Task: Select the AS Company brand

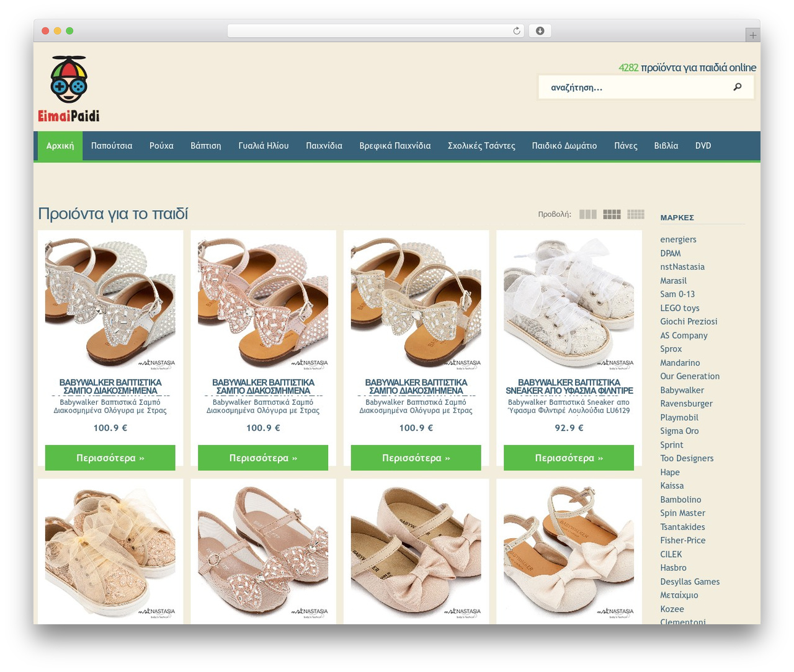Action: pos(684,335)
